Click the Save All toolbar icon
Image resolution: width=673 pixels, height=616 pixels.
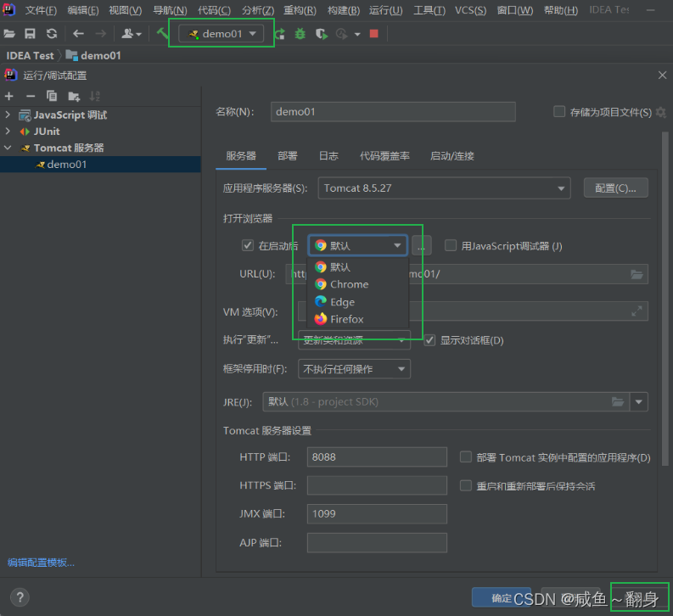point(30,33)
